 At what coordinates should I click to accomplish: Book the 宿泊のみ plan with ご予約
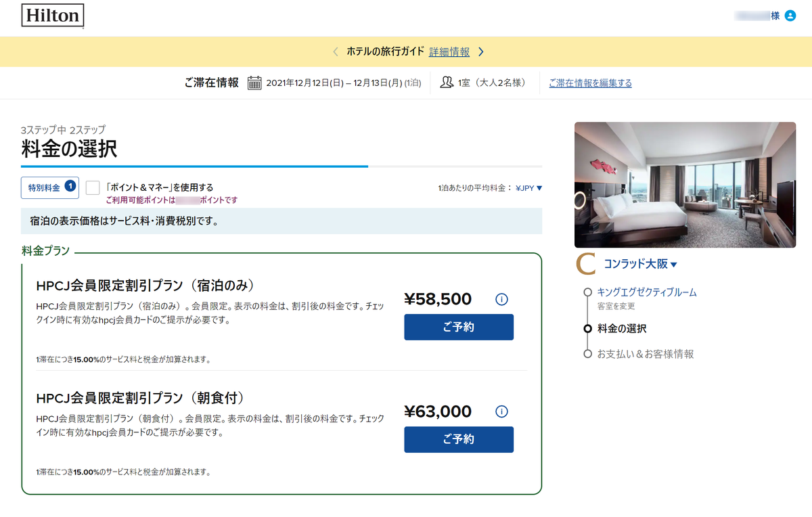tap(459, 327)
